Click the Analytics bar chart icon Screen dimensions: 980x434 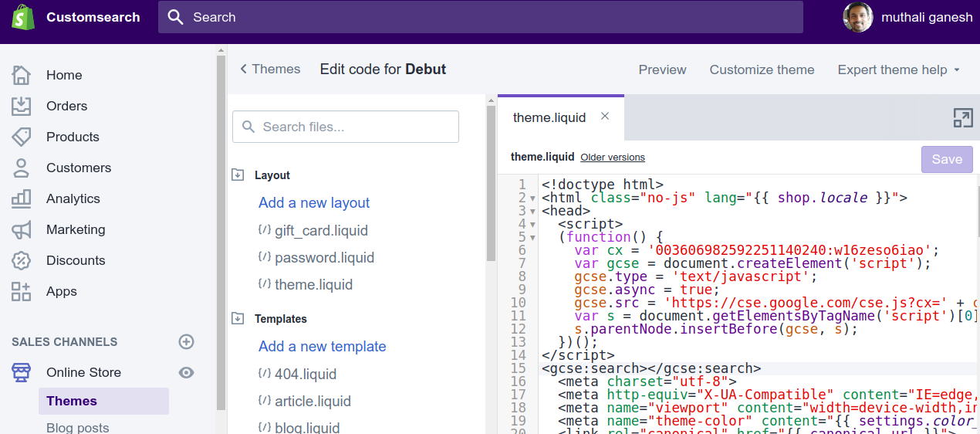pyautogui.click(x=22, y=198)
